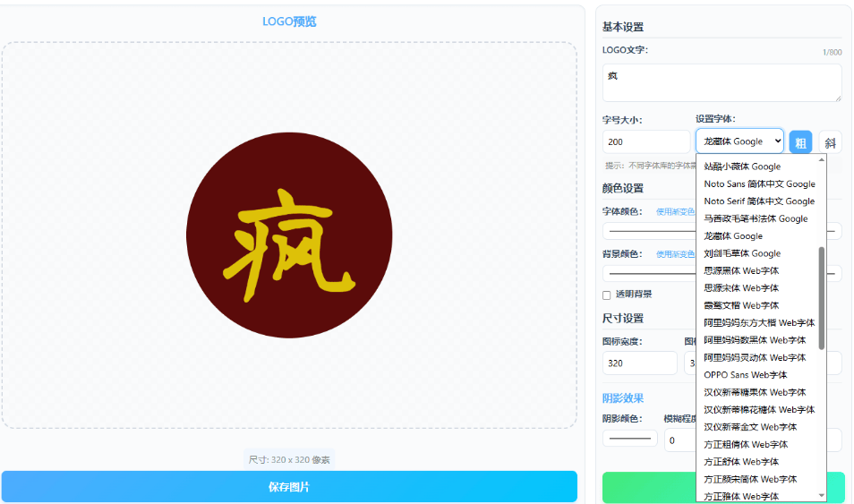Pick Noto Serif 简体中文 Google option

click(759, 201)
